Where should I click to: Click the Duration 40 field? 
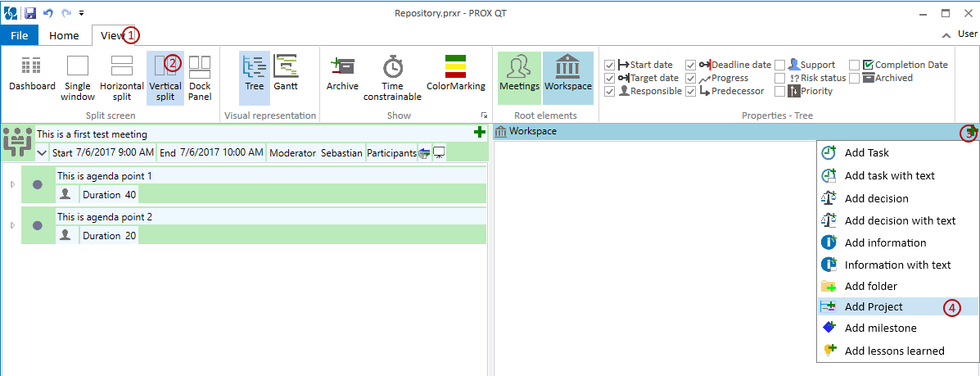(110, 194)
